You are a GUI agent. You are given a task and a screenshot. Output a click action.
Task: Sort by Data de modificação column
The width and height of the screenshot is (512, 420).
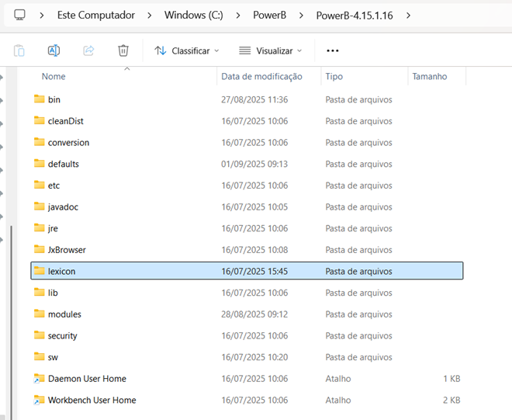pos(261,77)
